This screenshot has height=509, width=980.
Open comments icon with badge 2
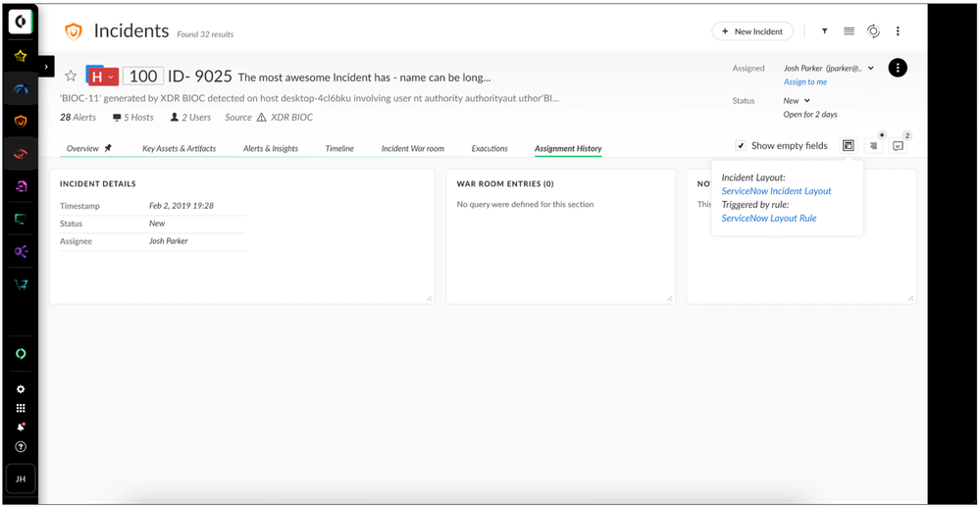pyautogui.click(x=898, y=146)
